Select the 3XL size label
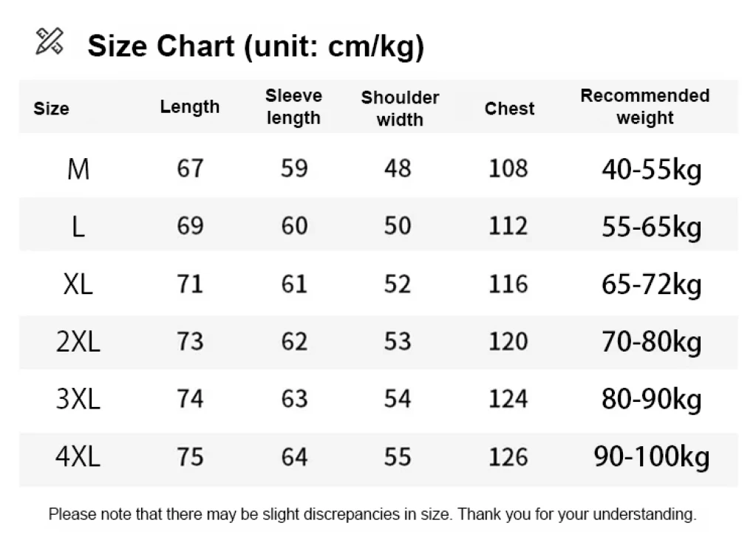 click(x=78, y=400)
